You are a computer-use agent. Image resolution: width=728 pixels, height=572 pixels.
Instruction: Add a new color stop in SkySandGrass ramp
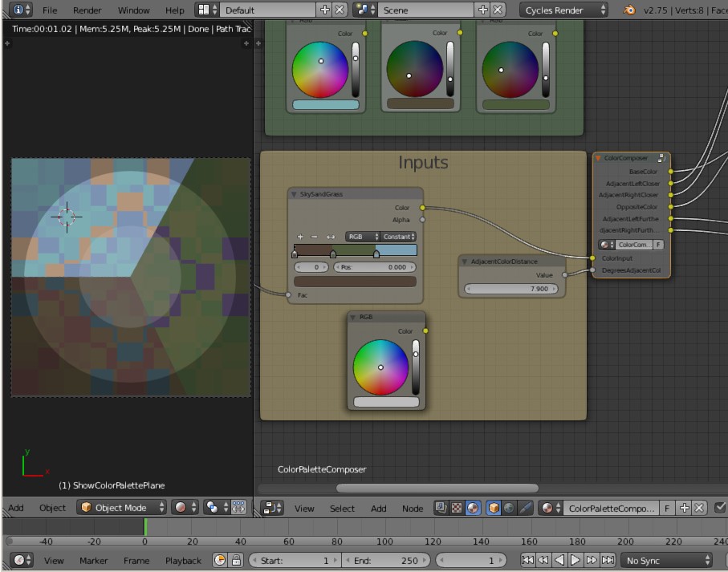coord(300,236)
